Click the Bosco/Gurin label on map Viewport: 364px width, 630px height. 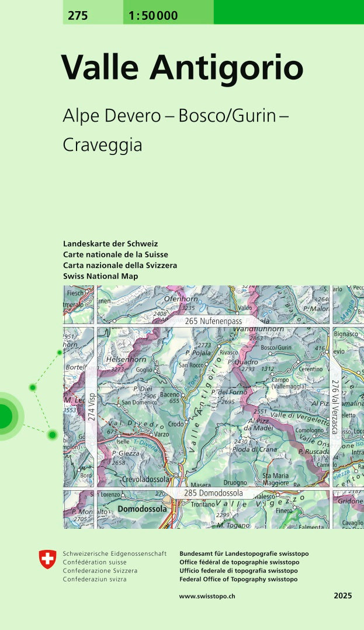(276, 348)
